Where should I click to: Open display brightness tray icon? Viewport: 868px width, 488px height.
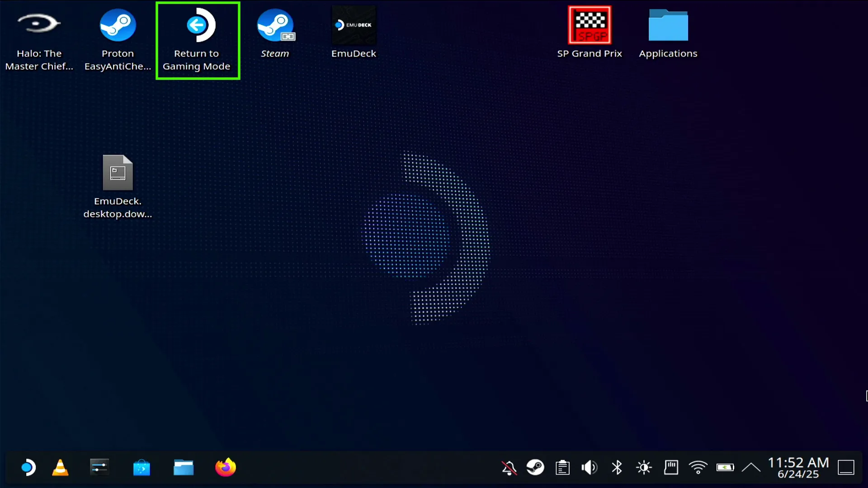pyautogui.click(x=644, y=468)
